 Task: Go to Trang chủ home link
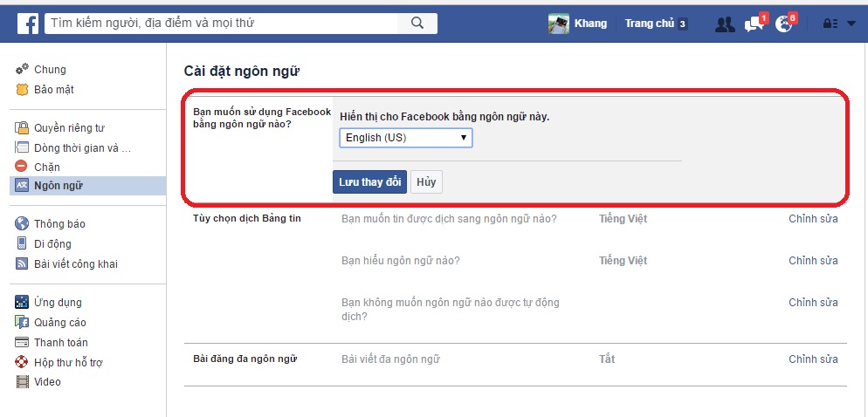650,24
